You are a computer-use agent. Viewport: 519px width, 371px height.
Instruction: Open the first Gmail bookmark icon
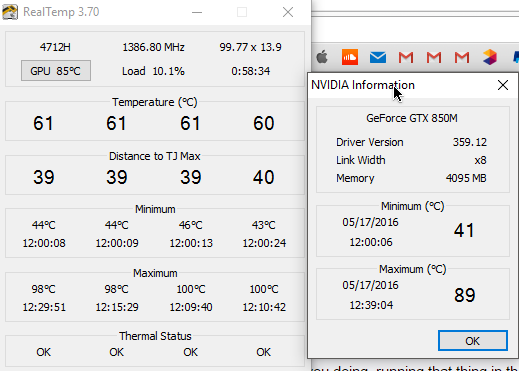point(406,57)
